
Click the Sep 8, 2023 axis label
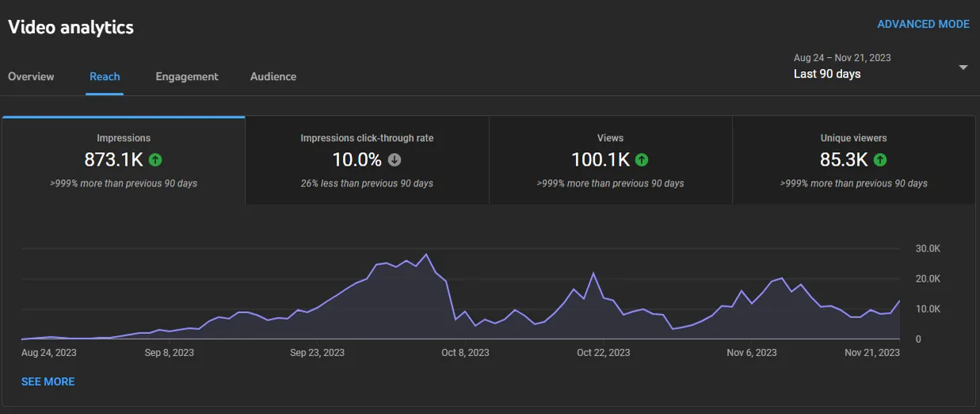pos(169,352)
